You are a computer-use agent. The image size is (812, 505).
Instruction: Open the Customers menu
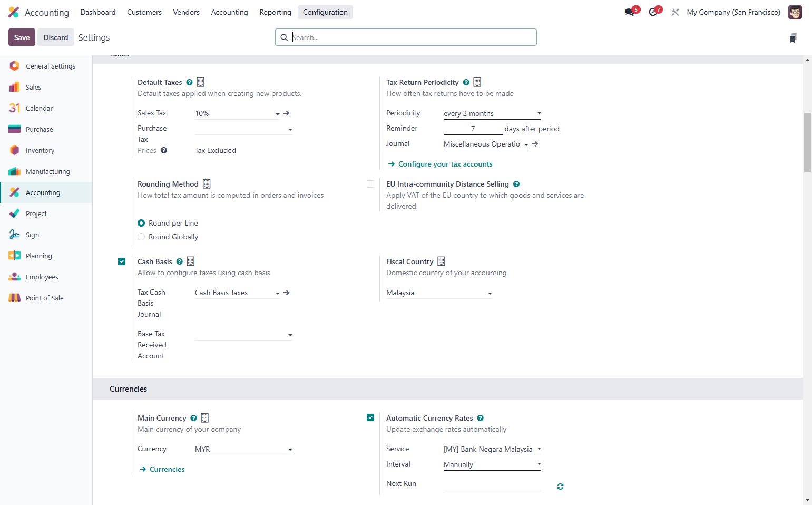pos(144,12)
